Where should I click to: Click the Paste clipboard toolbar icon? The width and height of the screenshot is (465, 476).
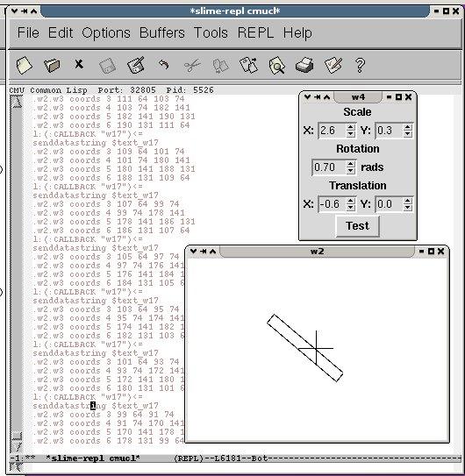[x=248, y=65]
